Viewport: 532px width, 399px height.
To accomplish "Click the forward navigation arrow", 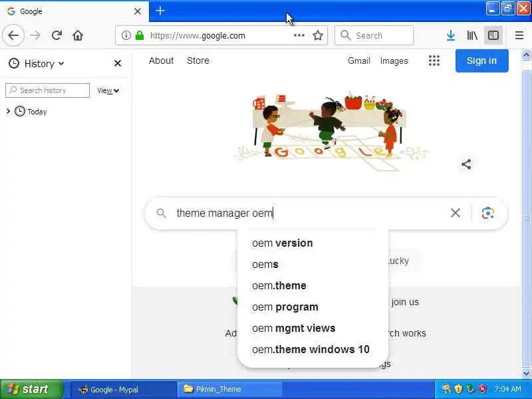I will point(35,35).
